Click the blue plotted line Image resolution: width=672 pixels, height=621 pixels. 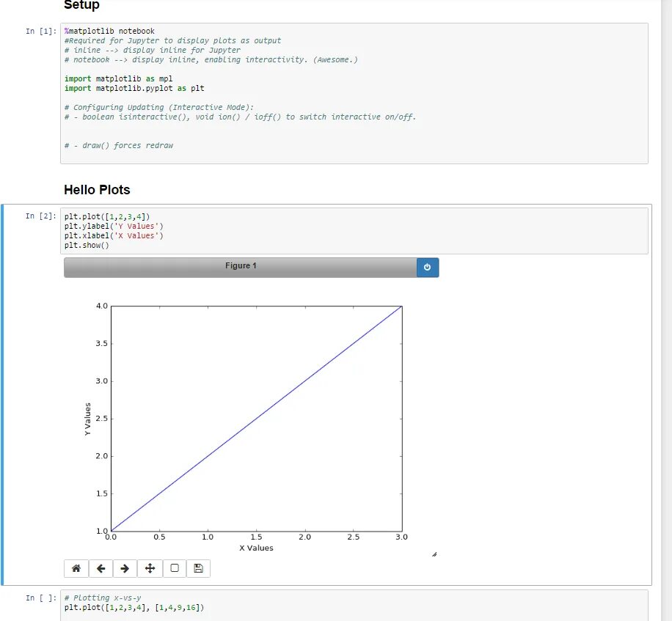256,419
